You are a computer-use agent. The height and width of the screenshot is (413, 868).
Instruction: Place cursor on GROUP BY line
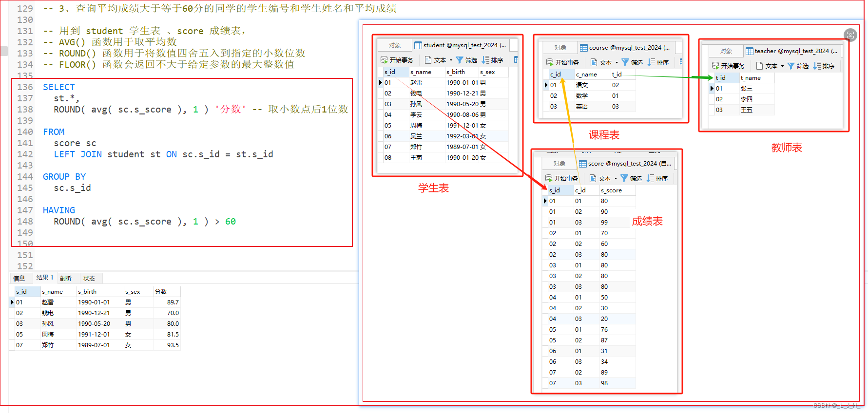coord(64,176)
